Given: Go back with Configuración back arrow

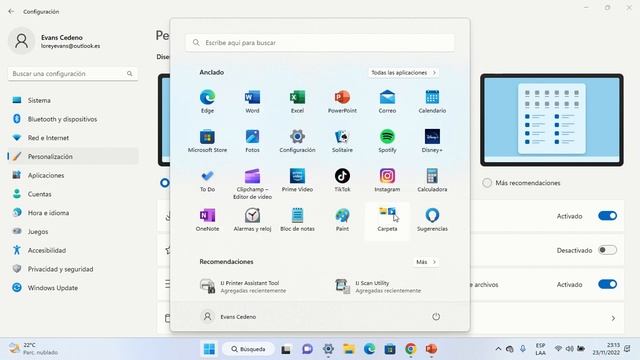Looking at the screenshot, I should pyautogui.click(x=11, y=11).
